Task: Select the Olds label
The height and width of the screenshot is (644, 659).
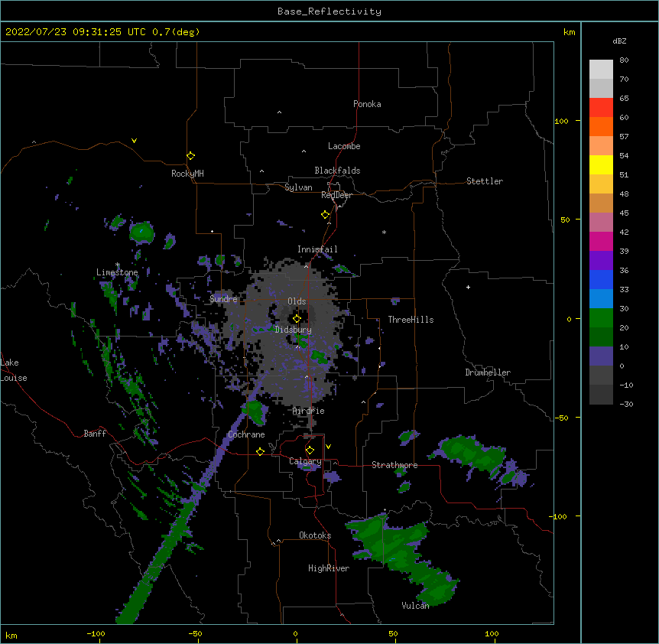Action: pos(297,301)
